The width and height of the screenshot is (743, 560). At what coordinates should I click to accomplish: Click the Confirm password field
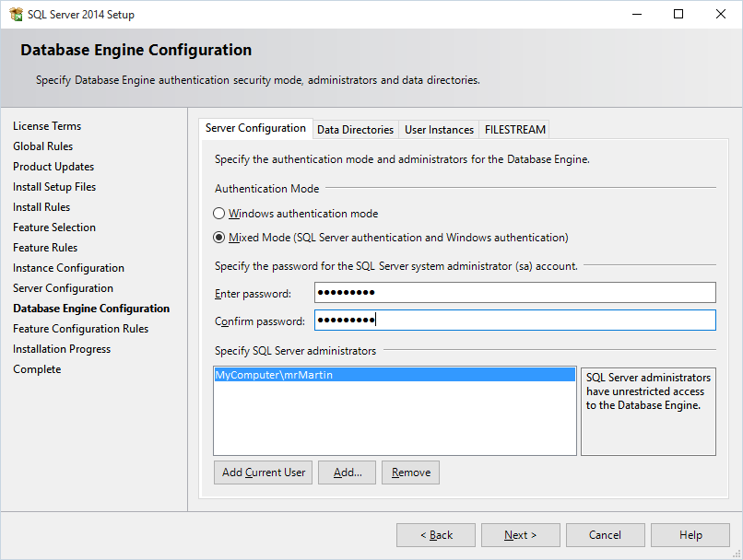pyautogui.click(x=515, y=321)
